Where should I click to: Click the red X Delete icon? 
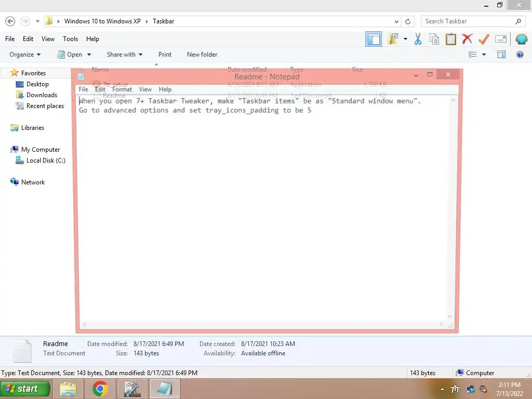coord(467,39)
